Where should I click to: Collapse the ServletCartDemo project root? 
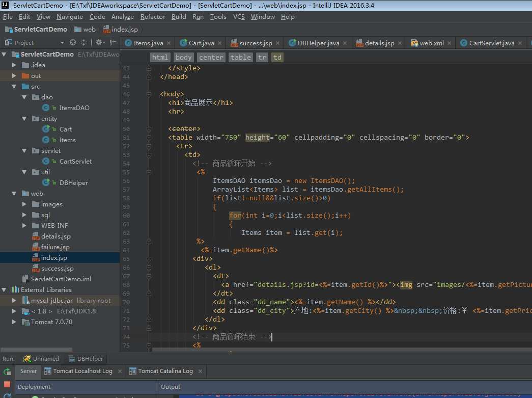click(x=4, y=55)
